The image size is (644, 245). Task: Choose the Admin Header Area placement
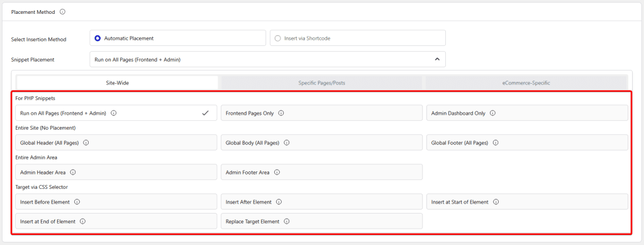click(x=116, y=172)
